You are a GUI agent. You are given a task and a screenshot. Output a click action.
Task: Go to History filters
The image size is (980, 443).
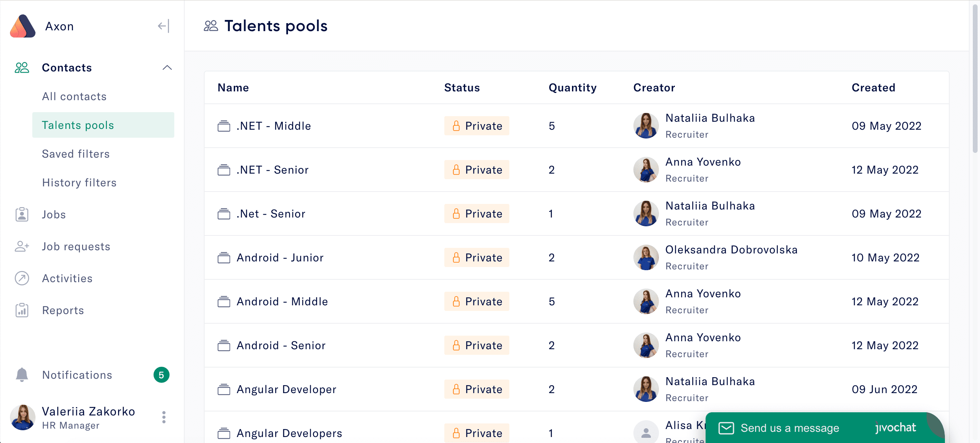tap(79, 182)
